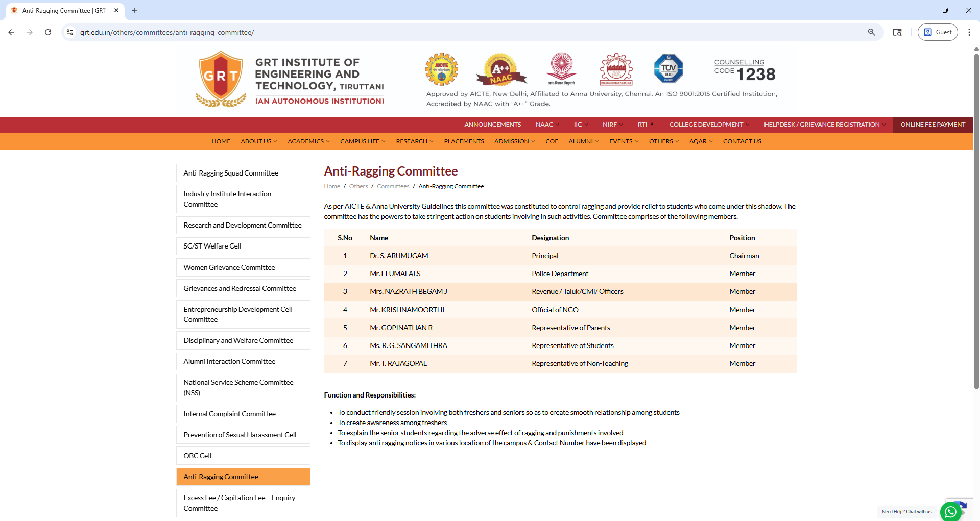This screenshot has height=521, width=980.
Task: Open Women Grievance Committee sidebar link
Action: pos(229,267)
